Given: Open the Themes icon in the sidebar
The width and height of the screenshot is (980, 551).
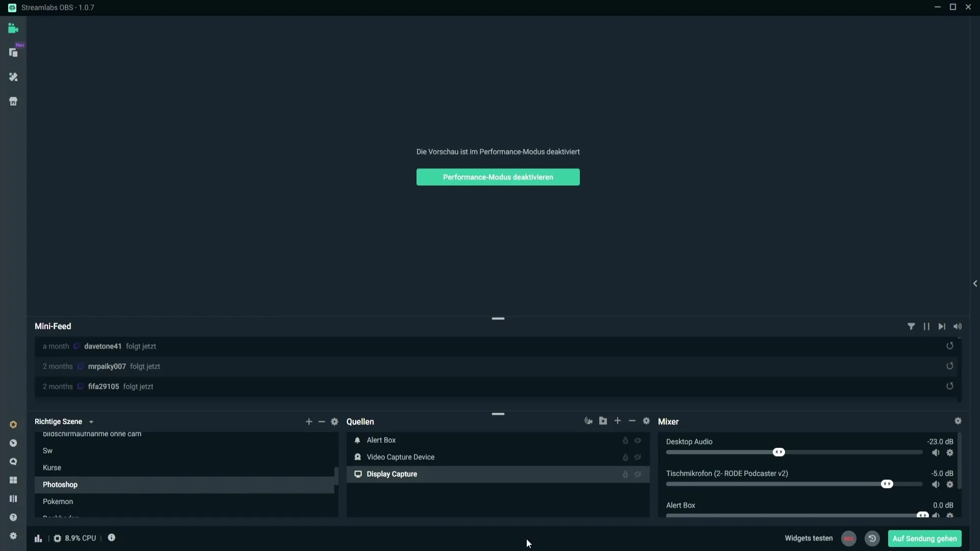Looking at the screenshot, I should 13,77.
